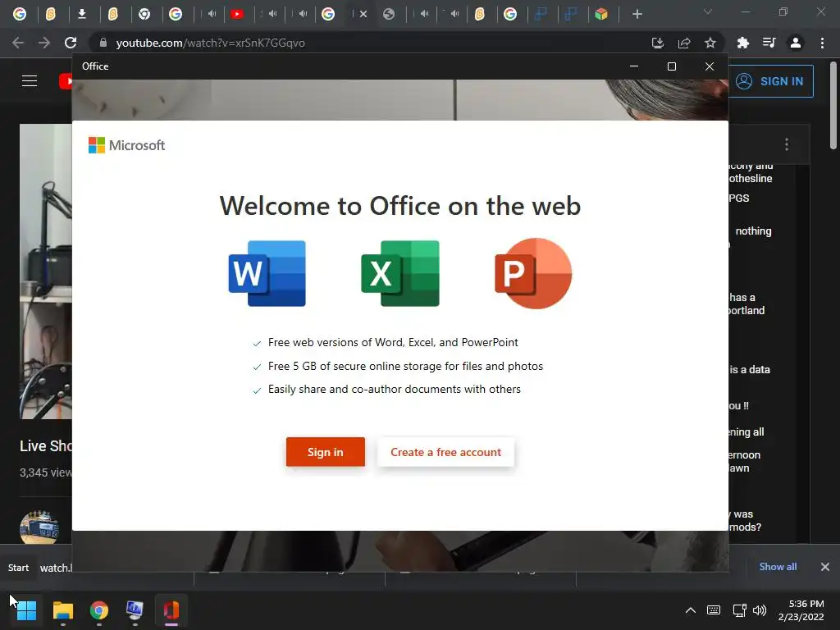
Task: Click the touch keyboard tray icon
Action: (x=714, y=610)
